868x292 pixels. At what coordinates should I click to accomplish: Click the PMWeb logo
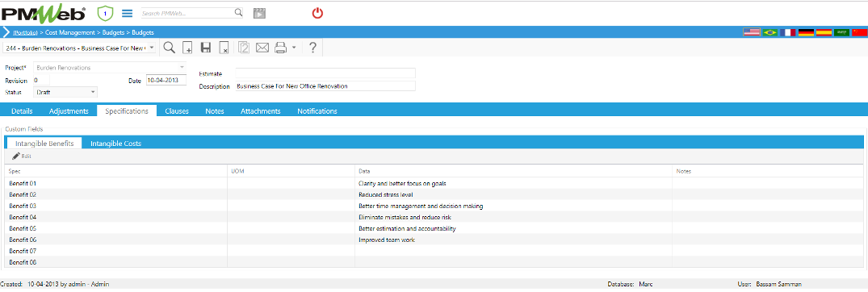click(x=44, y=13)
